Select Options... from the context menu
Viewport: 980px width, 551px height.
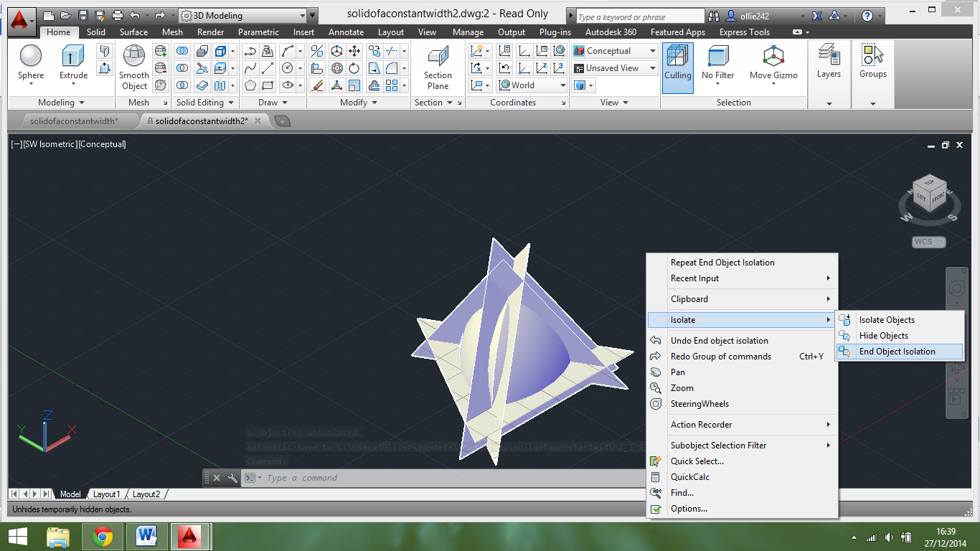point(743,509)
